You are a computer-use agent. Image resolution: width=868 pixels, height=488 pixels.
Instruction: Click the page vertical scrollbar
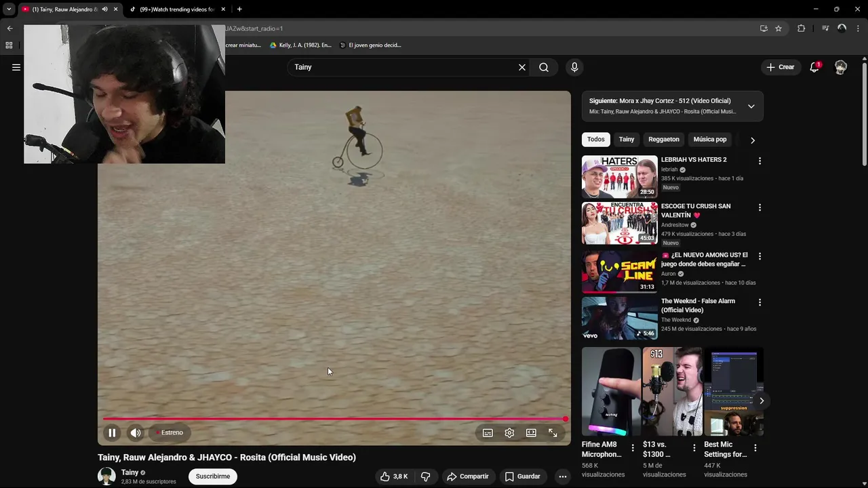[x=865, y=115]
